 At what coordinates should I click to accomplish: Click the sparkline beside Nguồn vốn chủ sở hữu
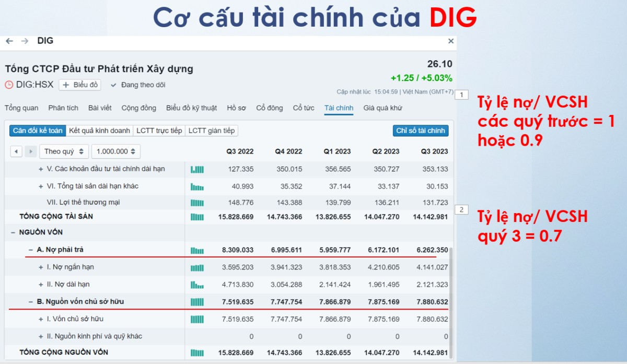pos(196,301)
